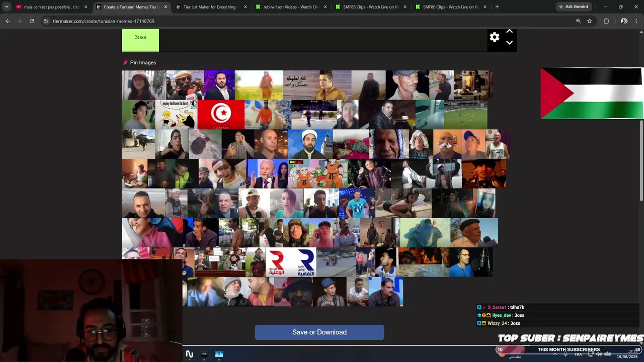The width and height of the screenshot is (644, 362).
Task: Move the 3oss tier row down
Action: click(x=509, y=43)
